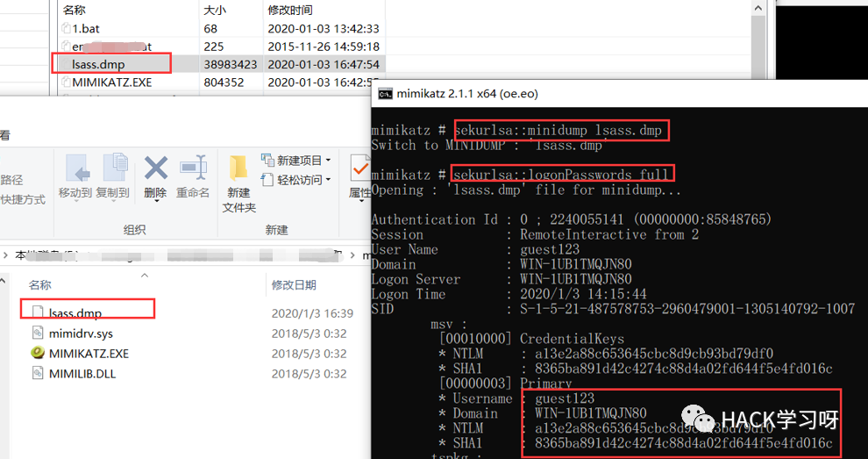This screenshot has height=459, width=868.
Task: Open the 轻松访问 dropdown
Action: coord(295,180)
